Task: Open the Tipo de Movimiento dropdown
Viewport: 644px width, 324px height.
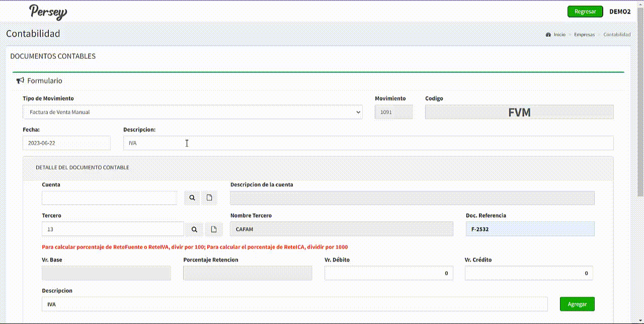Action: tap(192, 112)
